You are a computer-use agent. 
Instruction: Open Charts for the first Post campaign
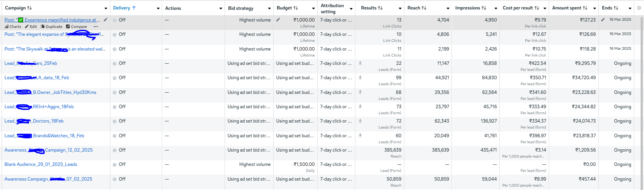(13, 27)
